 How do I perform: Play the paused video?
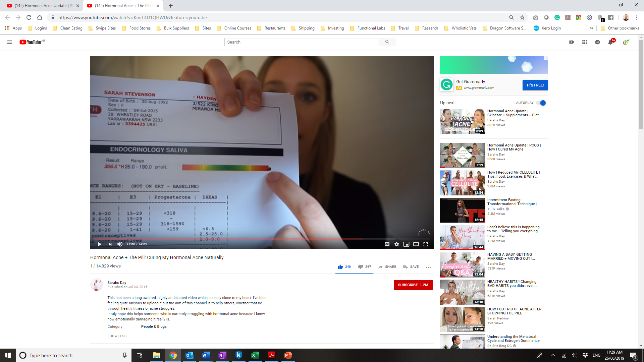point(99,244)
